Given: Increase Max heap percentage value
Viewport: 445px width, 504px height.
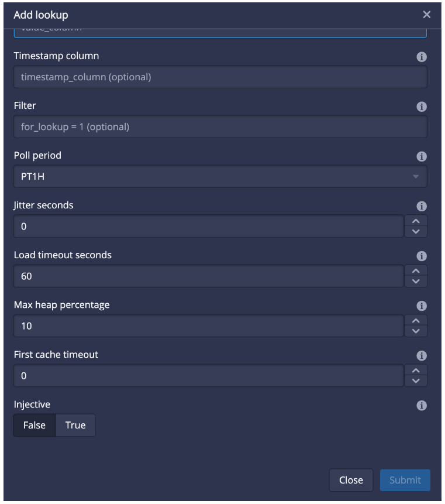Looking at the screenshot, I should 416,320.
